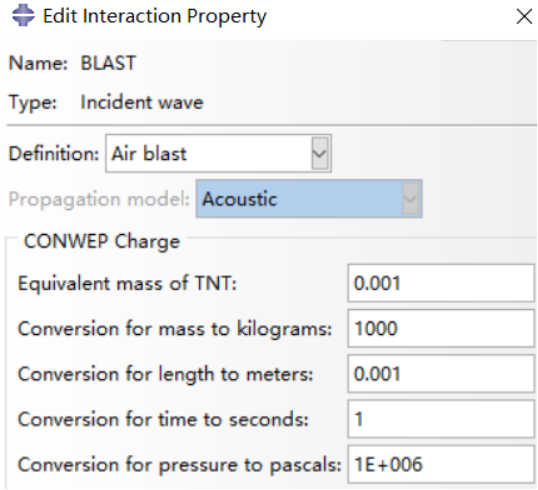Click the BLAST name value
This screenshot has height=490, width=538.
(x=108, y=63)
